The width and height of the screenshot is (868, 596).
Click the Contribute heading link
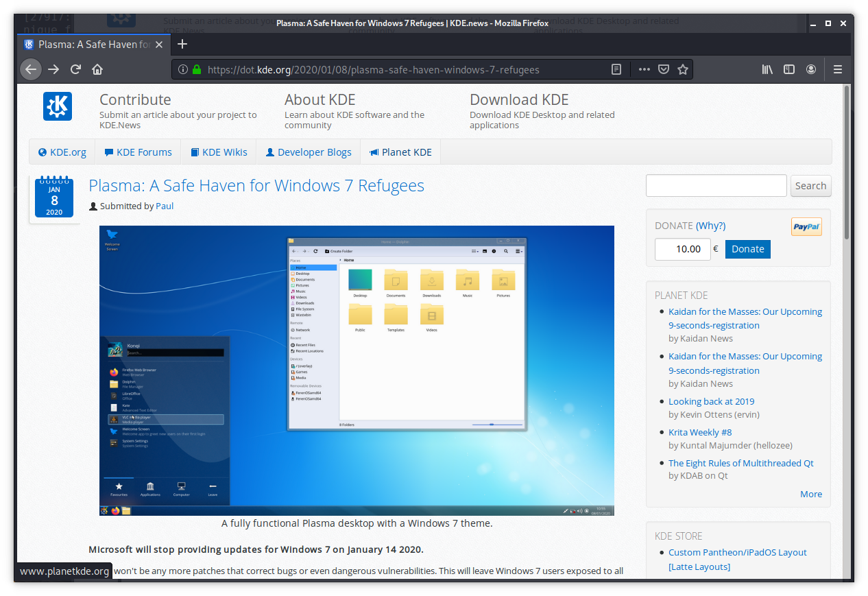[135, 100]
